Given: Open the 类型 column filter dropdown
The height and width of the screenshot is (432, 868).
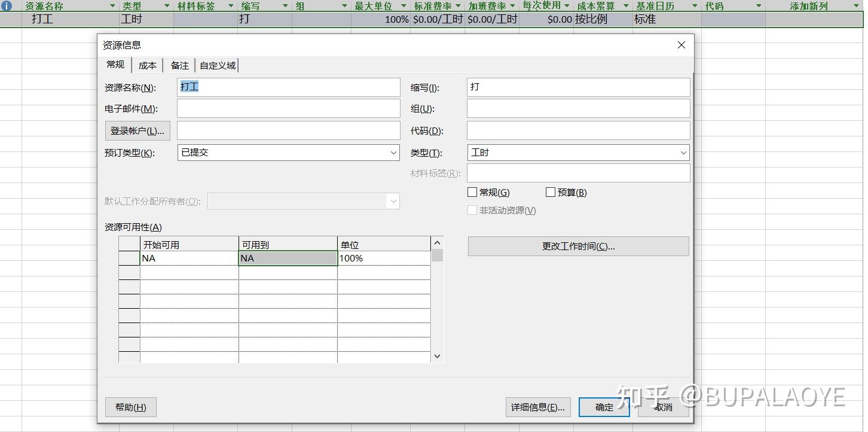Looking at the screenshot, I should click(166, 6).
